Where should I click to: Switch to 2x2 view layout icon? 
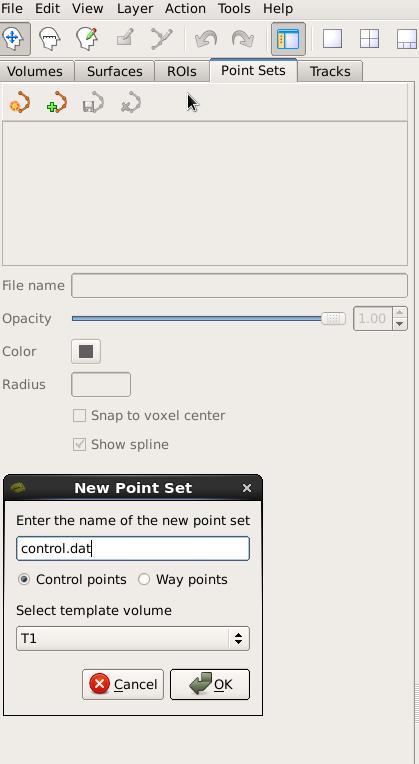tap(369, 38)
